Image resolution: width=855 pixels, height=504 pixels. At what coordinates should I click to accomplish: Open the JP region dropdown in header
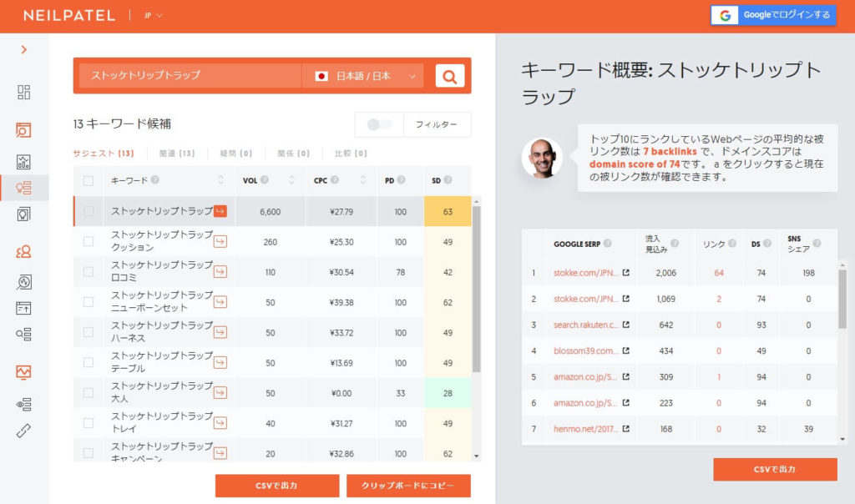[x=153, y=15]
